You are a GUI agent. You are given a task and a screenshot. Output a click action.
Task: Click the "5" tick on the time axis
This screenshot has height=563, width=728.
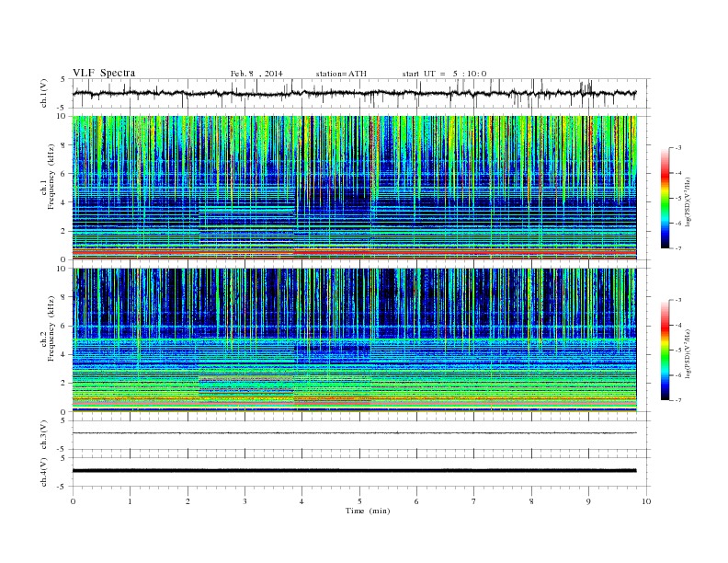359,501
